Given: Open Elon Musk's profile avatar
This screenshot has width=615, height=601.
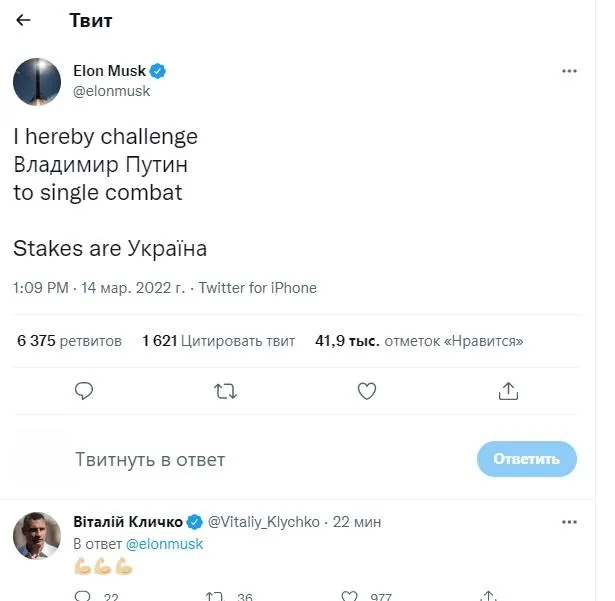Looking at the screenshot, I should click(37, 82).
